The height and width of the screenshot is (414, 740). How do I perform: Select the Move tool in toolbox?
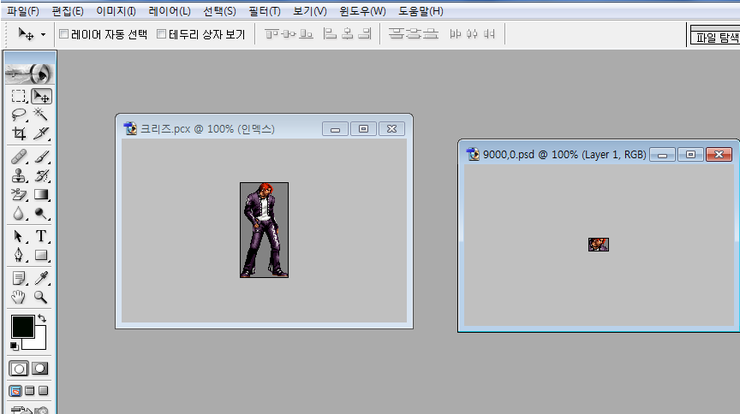(x=42, y=96)
